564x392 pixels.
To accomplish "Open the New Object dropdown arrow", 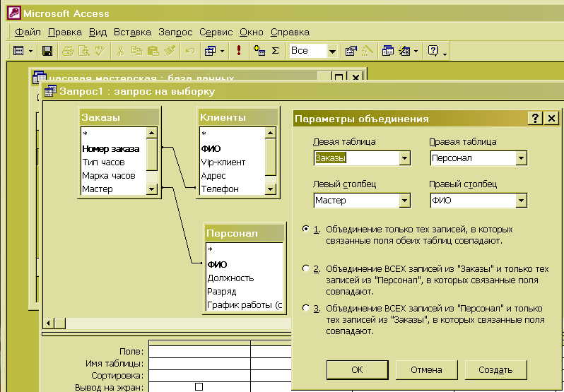I will [416, 52].
